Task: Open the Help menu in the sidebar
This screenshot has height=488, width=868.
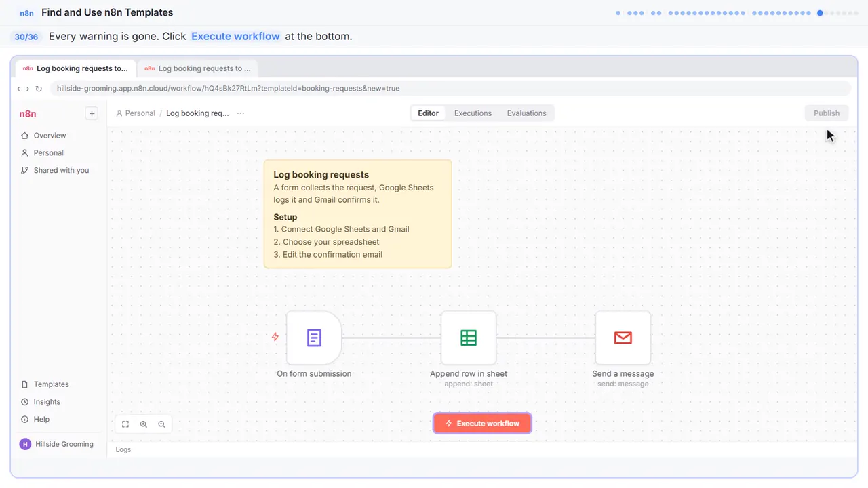Action: point(35,420)
